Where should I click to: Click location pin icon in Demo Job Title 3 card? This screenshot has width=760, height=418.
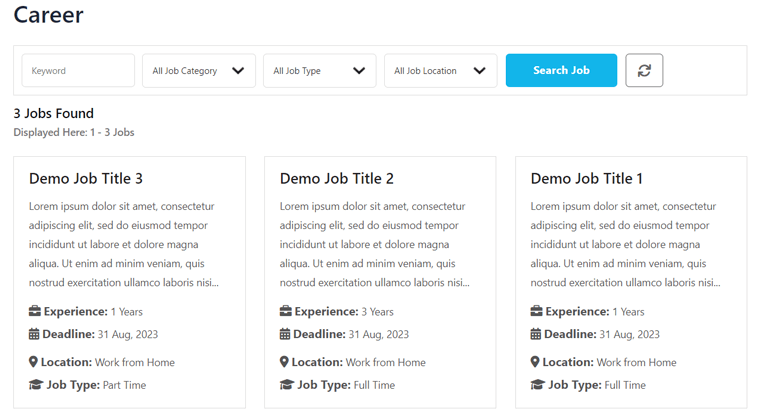click(x=34, y=362)
